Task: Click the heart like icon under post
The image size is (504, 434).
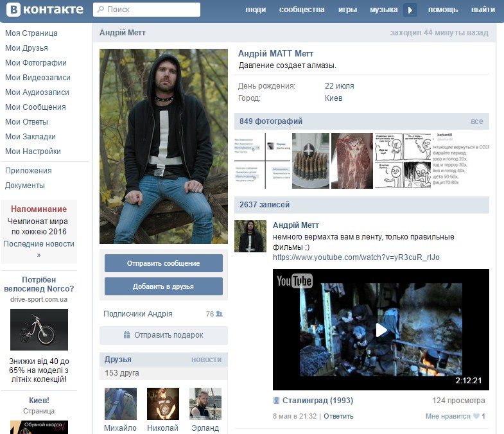Action: click(476, 416)
